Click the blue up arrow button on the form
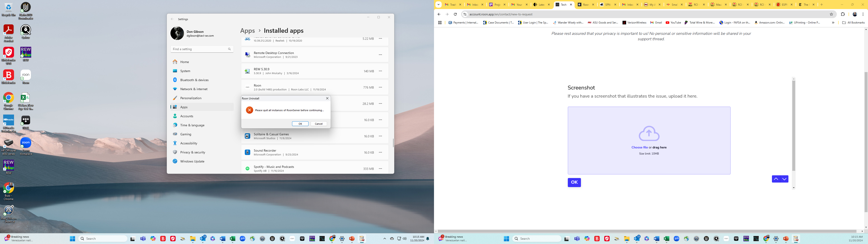Screen dimensions: 868x244 pos(776,179)
